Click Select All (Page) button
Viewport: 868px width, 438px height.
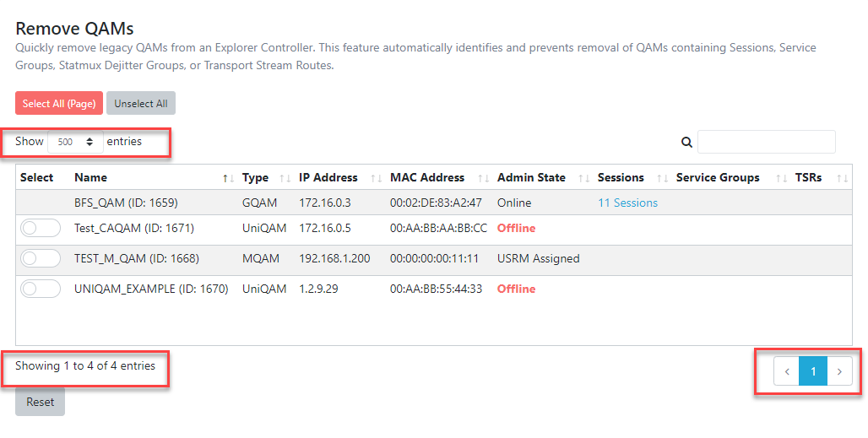(x=59, y=104)
